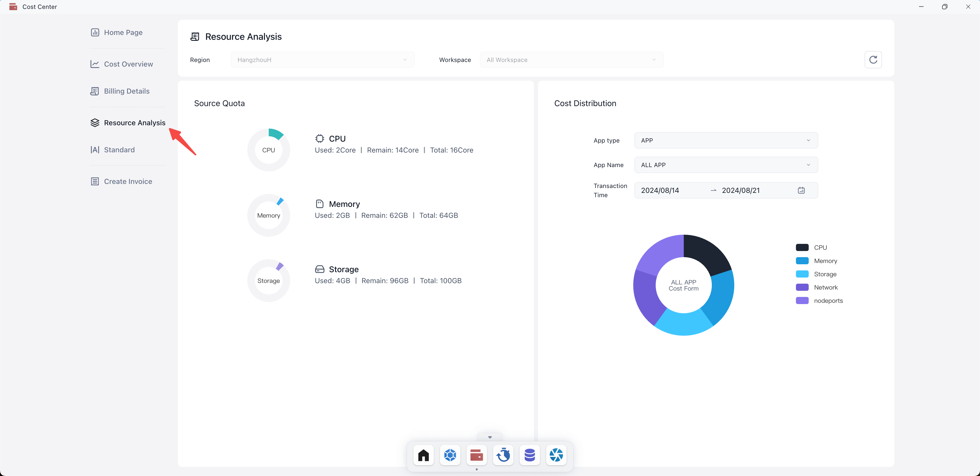Toggle the Network legend swatch
The width and height of the screenshot is (980, 476).
(x=802, y=287)
